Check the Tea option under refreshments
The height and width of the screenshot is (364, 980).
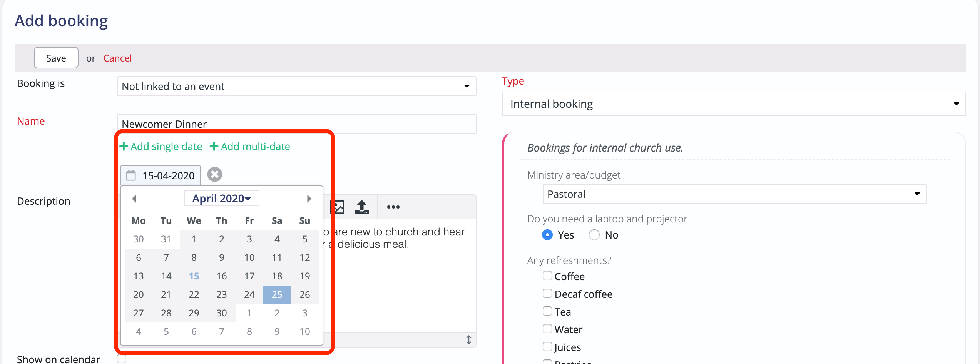[x=547, y=311]
